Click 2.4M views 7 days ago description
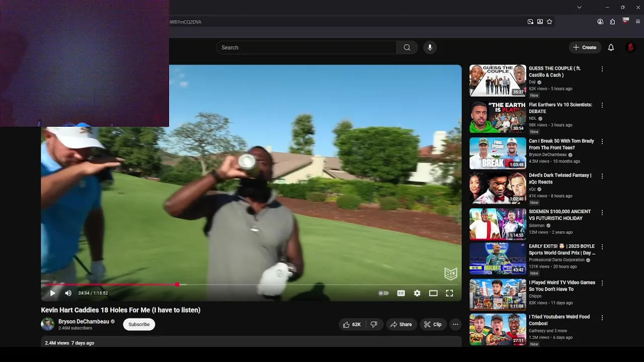Viewport: 644px width, 362px height. pos(69,343)
